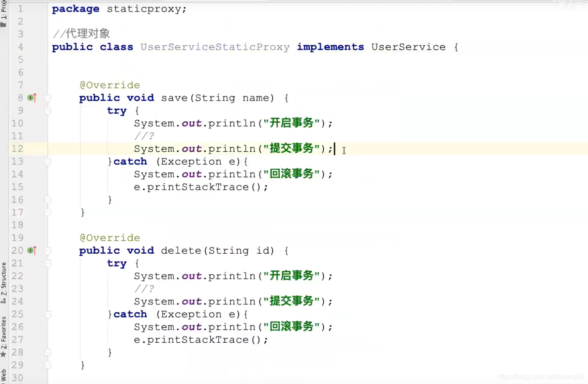
Task: Click the class name UserServiceStaticProxy
Action: click(215, 47)
